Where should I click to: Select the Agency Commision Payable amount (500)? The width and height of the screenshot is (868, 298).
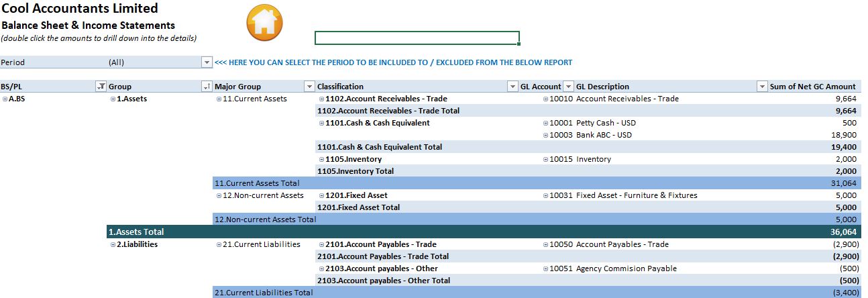coord(848,268)
